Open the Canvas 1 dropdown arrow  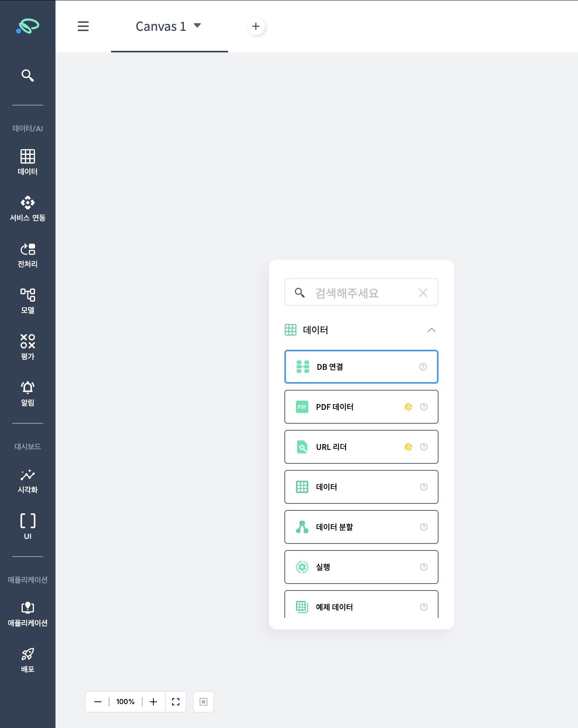coord(197,26)
